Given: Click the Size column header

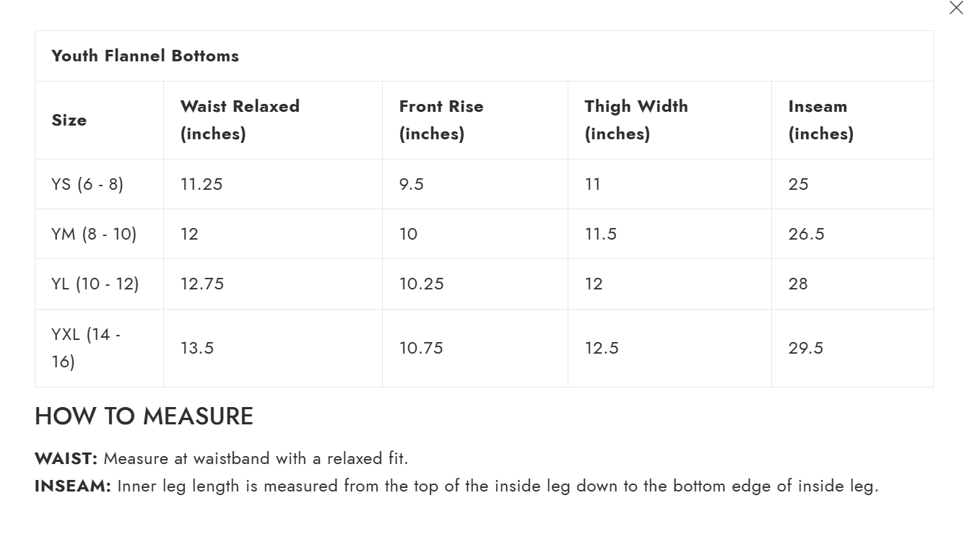Looking at the screenshot, I should click(x=69, y=120).
